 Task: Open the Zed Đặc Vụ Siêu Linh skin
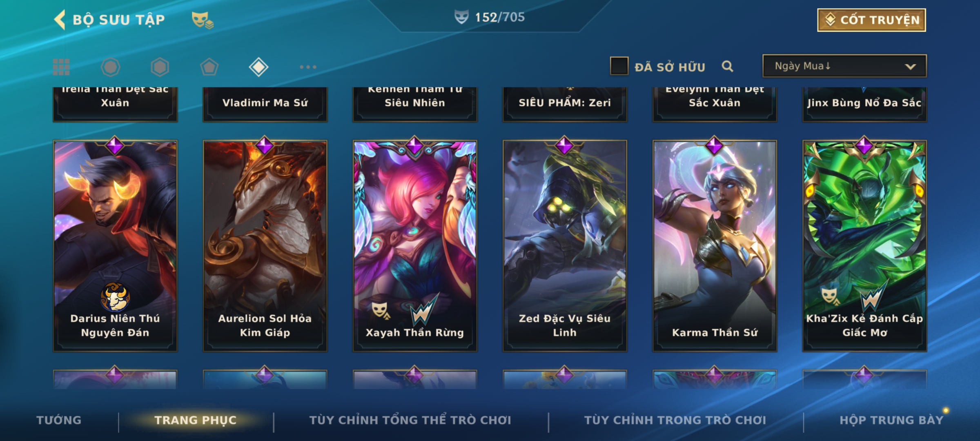(x=565, y=246)
